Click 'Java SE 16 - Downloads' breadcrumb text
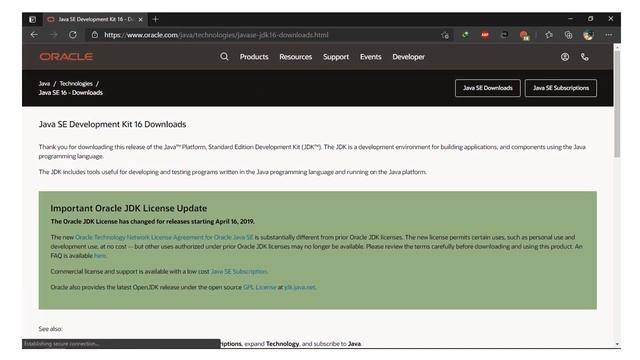Image resolution: width=640 pixels, height=360 pixels. tap(71, 93)
